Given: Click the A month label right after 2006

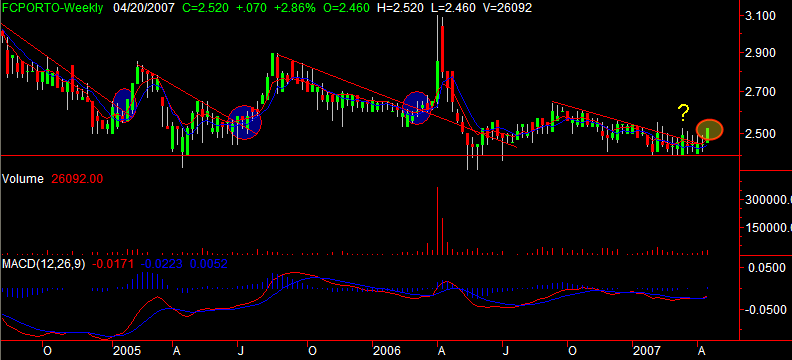Looking at the screenshot, I should [x=441, y=351].
